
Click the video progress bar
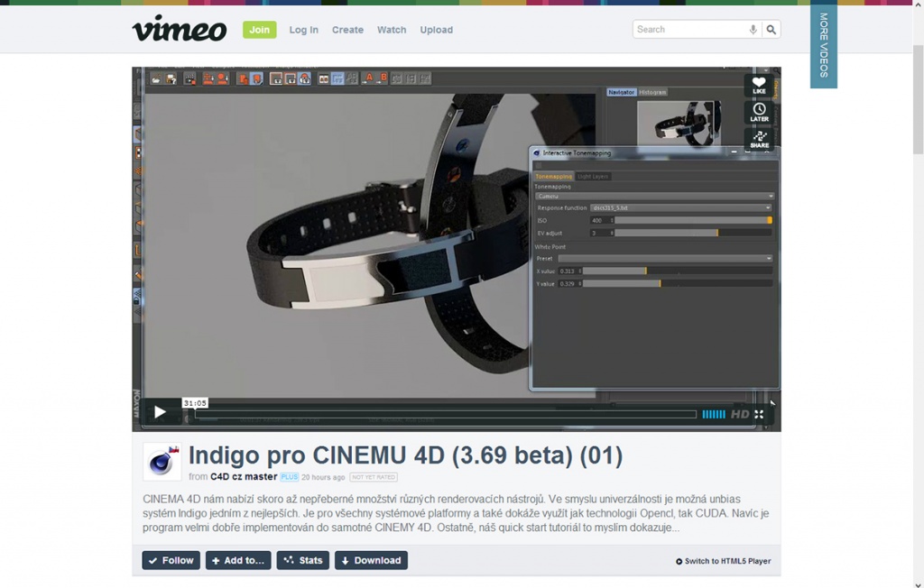point(446,414)
